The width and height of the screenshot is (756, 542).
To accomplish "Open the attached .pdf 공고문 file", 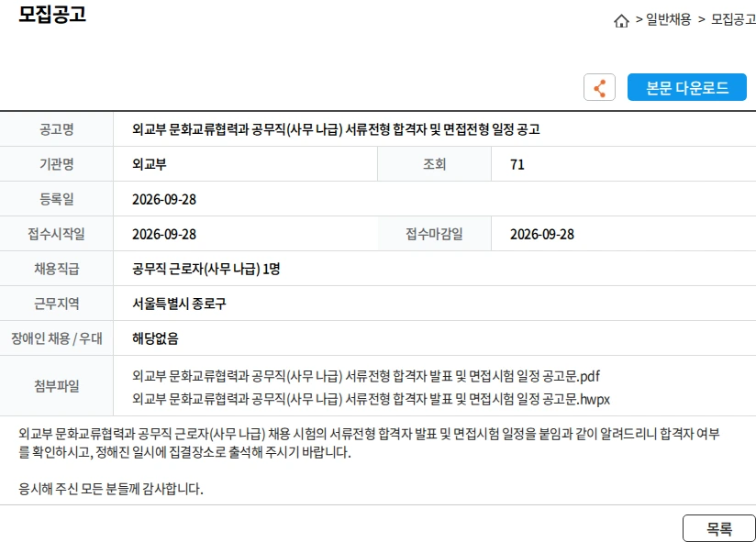I will tap(366, 376).
